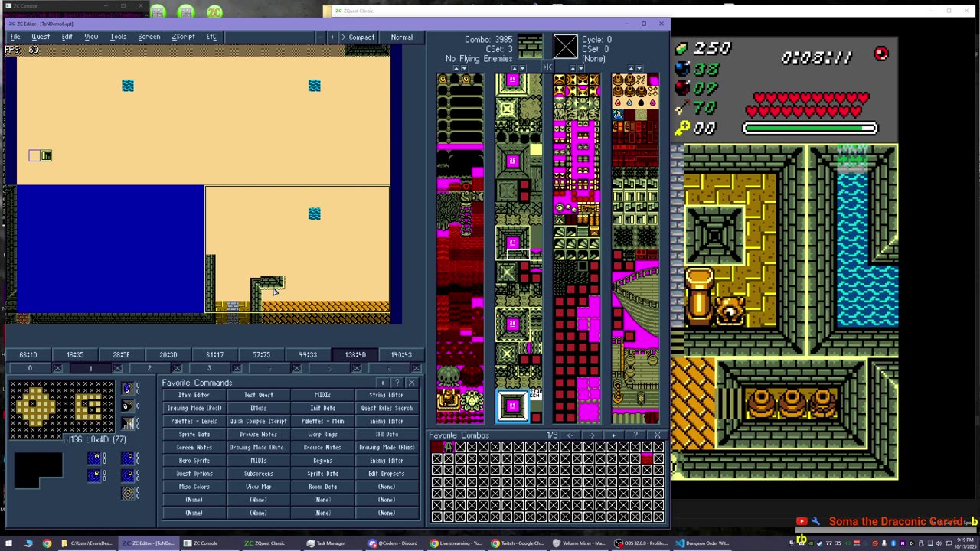Close the Favorite Combos panel
Viewport: 980px width, 551px height.
657,435
